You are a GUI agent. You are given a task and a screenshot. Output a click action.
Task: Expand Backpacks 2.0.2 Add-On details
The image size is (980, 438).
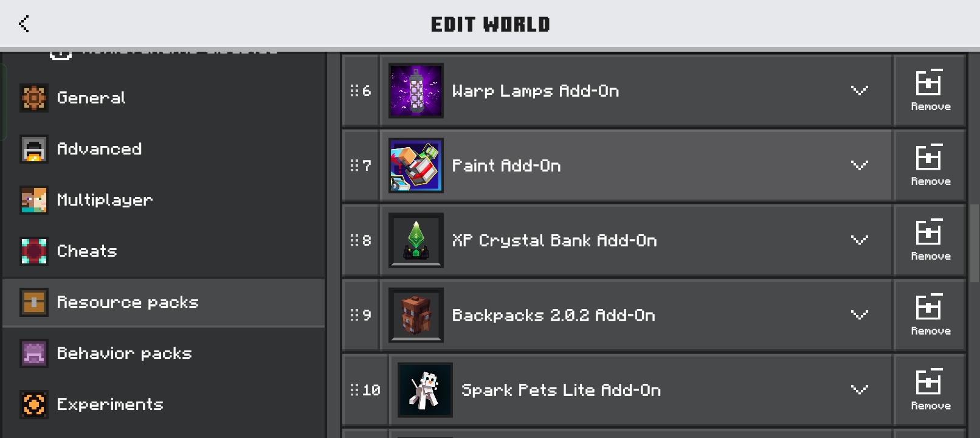tap(859, 315)
